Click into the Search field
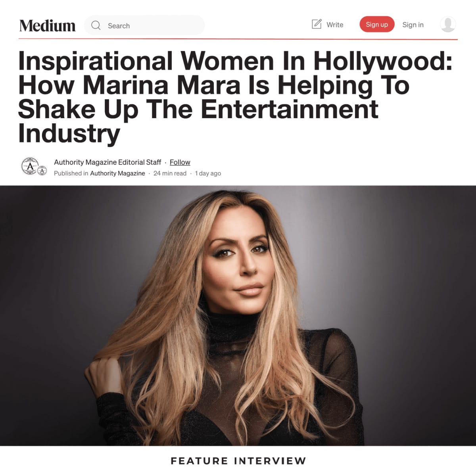Viewport: 476px width, 476px height. pos(144,25)
